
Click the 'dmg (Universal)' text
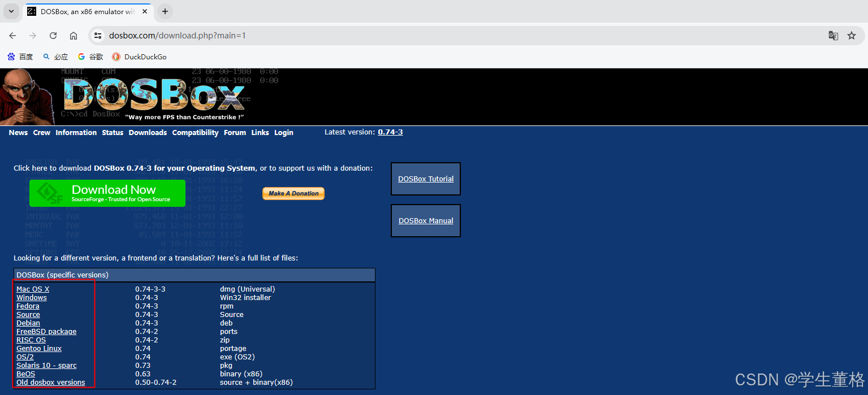(x=248, y=289)
